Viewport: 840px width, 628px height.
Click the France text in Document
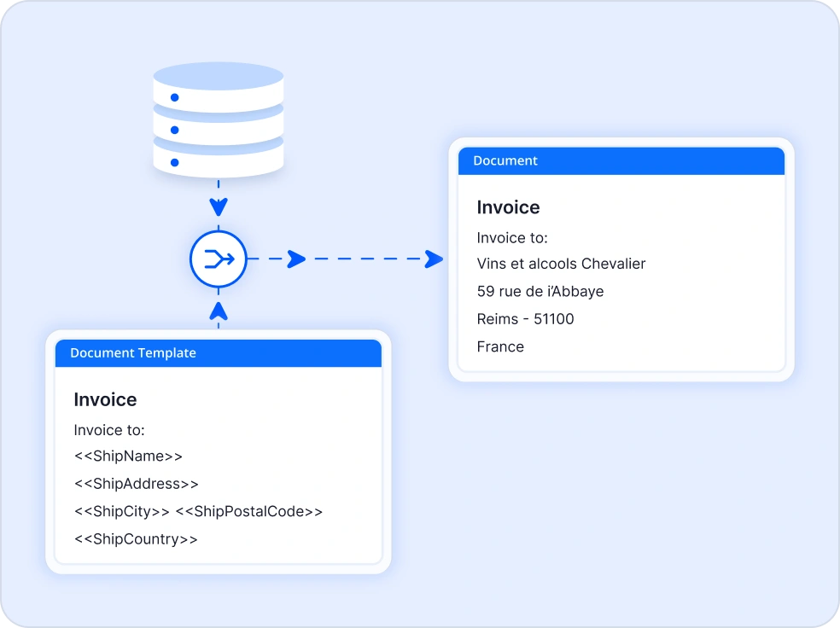click(x=500, y=346)
